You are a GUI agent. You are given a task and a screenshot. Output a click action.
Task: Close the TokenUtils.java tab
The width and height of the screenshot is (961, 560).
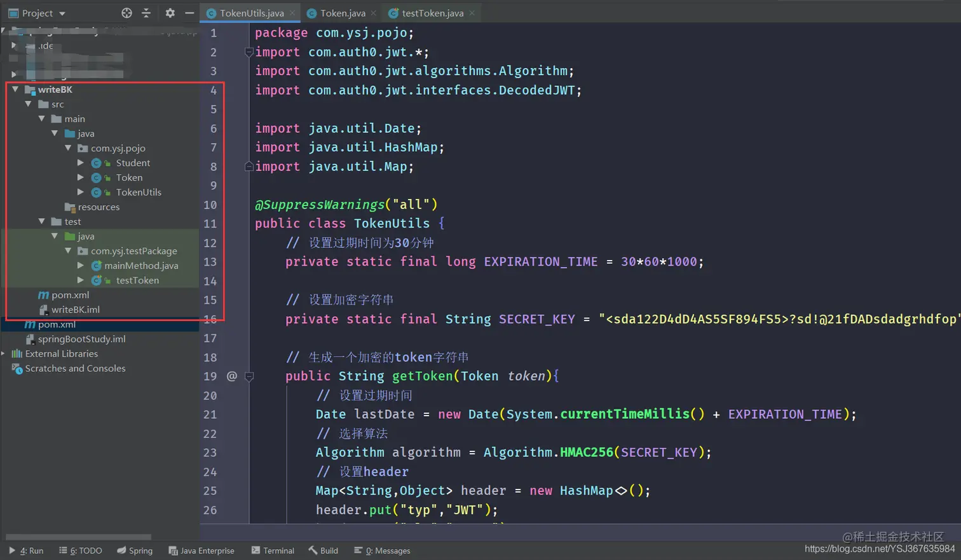[x=292, y=13]
